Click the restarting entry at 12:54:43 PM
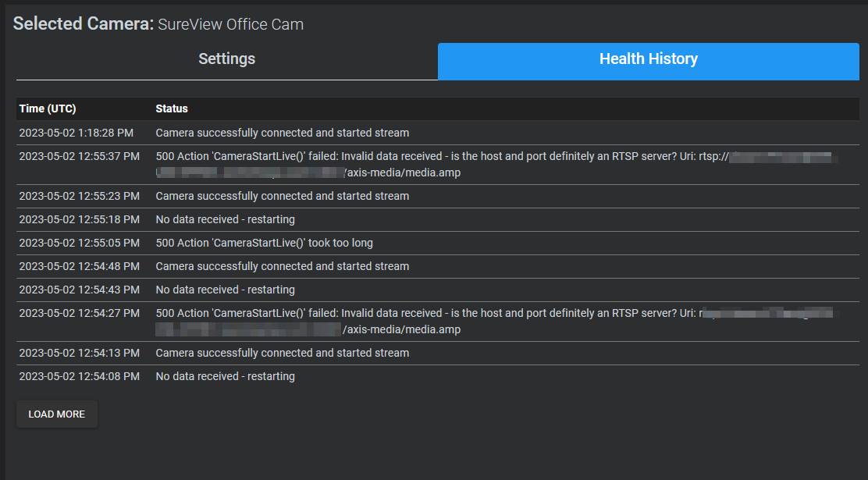 coord(225,290)
